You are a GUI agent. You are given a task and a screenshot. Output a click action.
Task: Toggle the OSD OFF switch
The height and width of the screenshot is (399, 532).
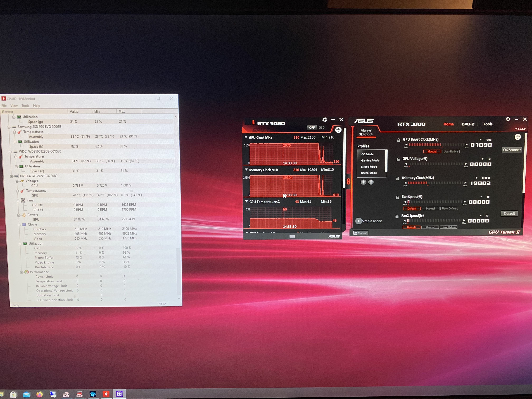[312, 127]
